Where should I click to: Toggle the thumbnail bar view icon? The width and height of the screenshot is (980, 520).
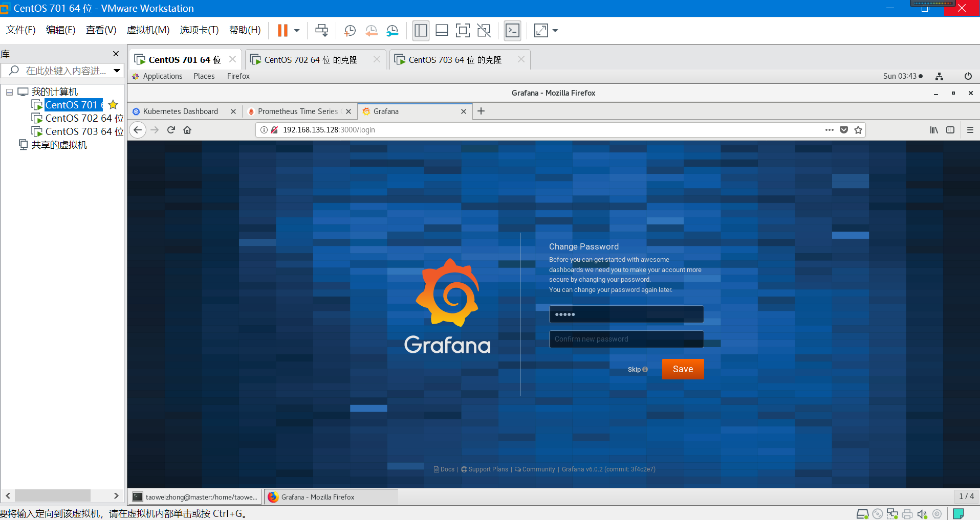pyautogui.click(x=442, y=31)
